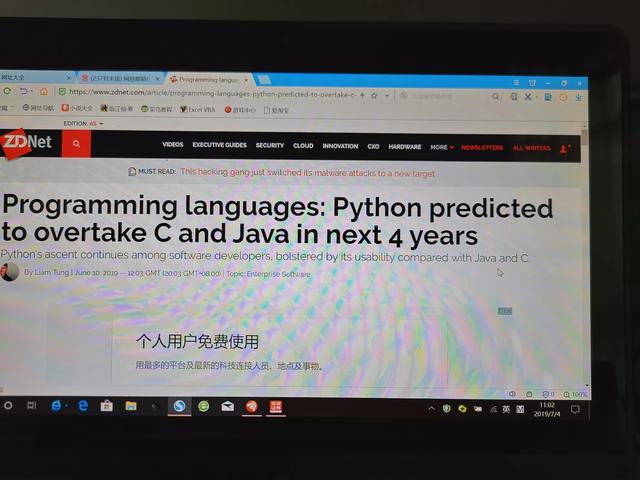Open the MUST READ hacking gang article link

pyautogui.click(x=308, y=173)
